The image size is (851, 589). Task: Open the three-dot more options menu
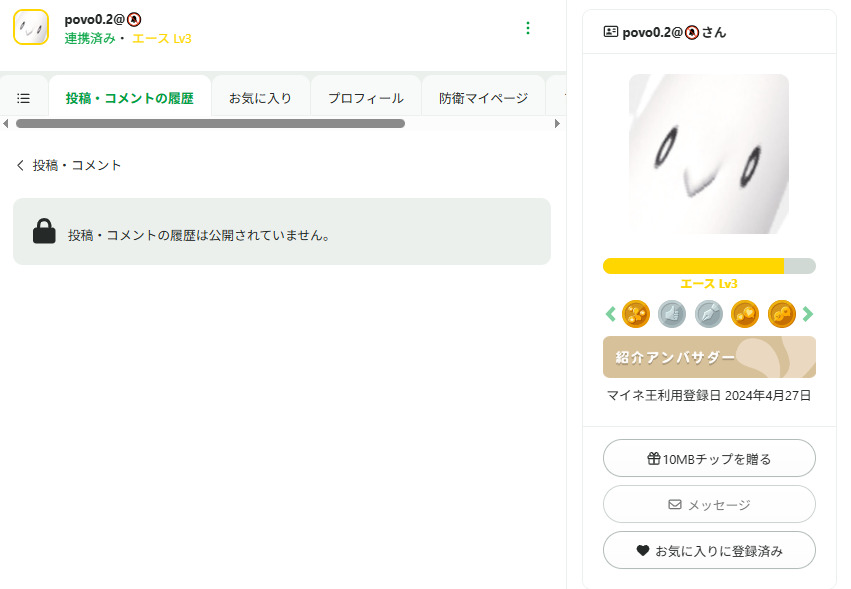(x=528, y=28)
